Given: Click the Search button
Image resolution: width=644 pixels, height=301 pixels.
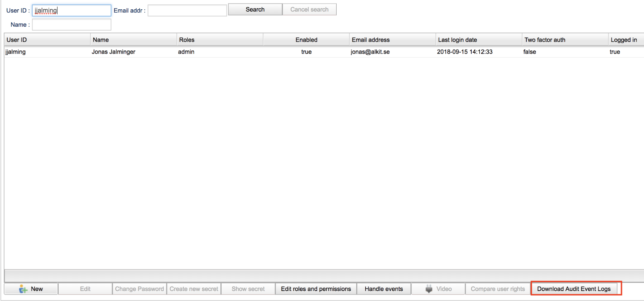Looking at the screenshot, I should pos(255,9).
